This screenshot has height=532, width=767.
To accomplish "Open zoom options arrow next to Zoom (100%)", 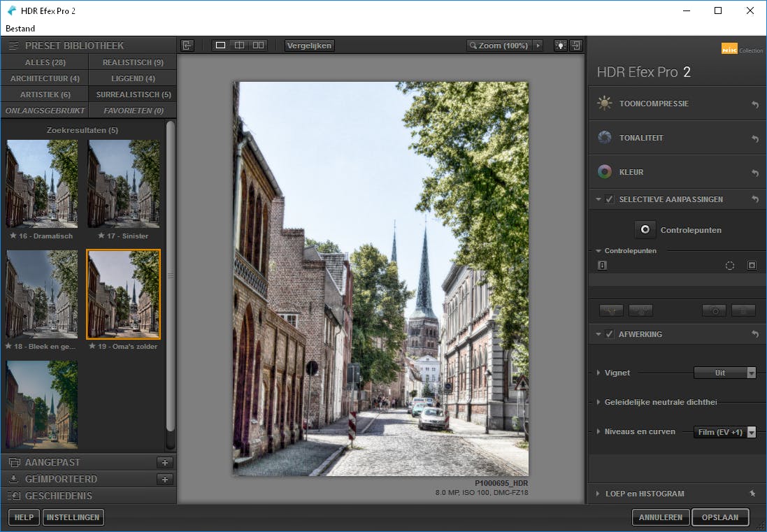I will click(x=538, y=45).
